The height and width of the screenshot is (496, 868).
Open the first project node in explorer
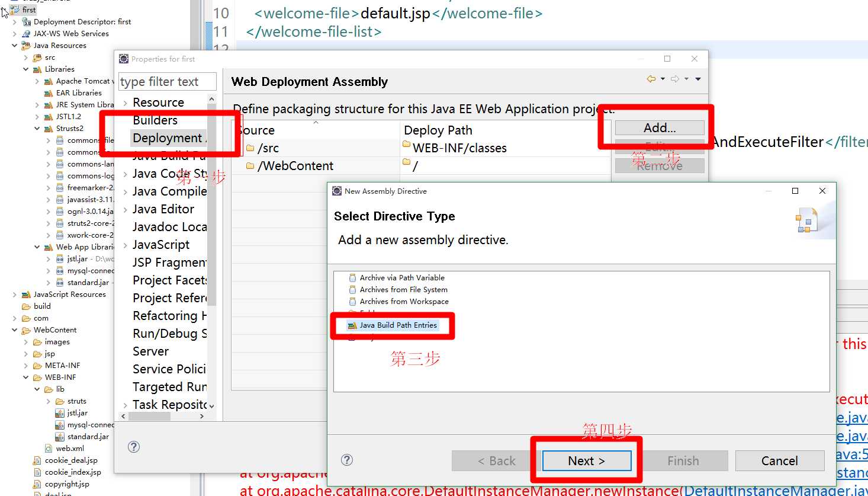(29, 10)
